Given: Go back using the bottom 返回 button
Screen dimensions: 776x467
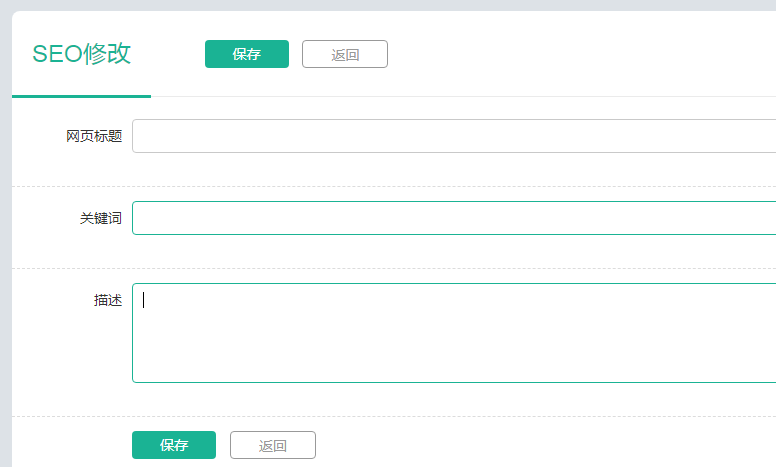Looking at the screenshot, I should click(x=273, y=445).
